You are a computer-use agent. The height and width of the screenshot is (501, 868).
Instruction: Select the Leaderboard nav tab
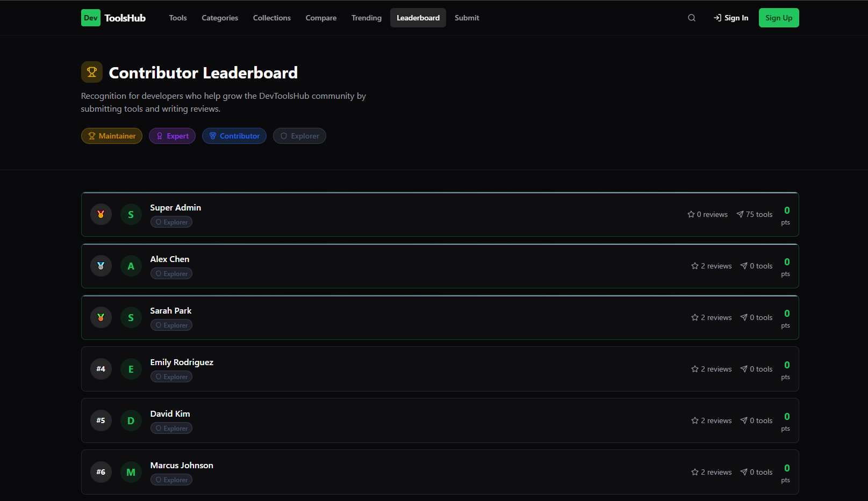tap(418, 18)
